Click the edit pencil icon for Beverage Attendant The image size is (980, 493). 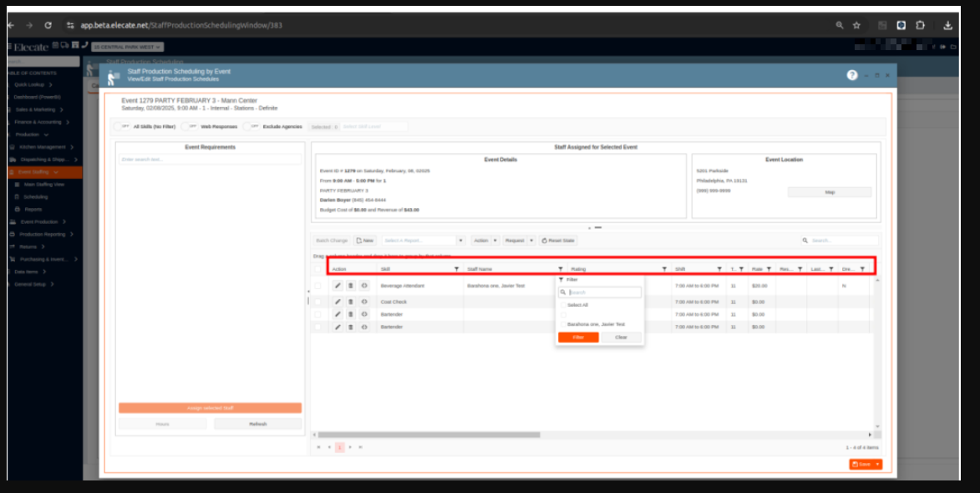click(x=338, y=286)
